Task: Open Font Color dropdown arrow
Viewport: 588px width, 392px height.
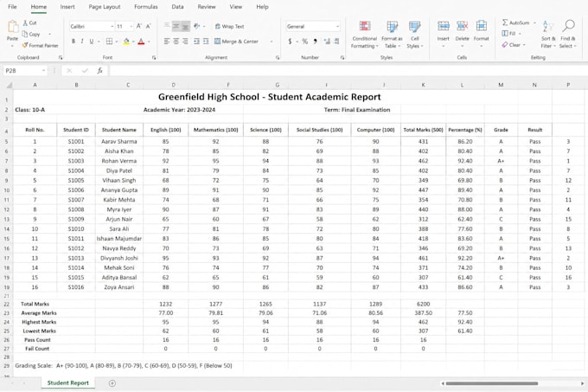Action: pos(149,42)
